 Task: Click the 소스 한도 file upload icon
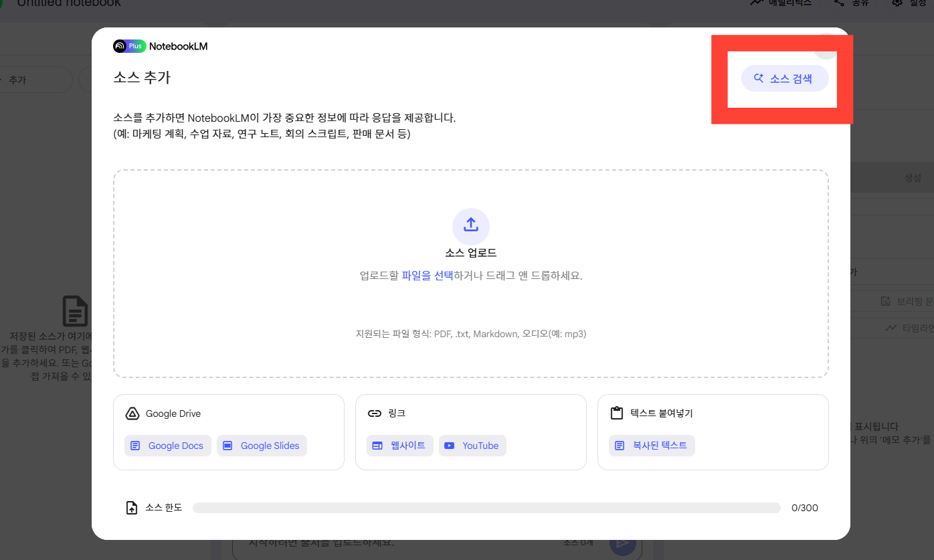tap(132, 508)
